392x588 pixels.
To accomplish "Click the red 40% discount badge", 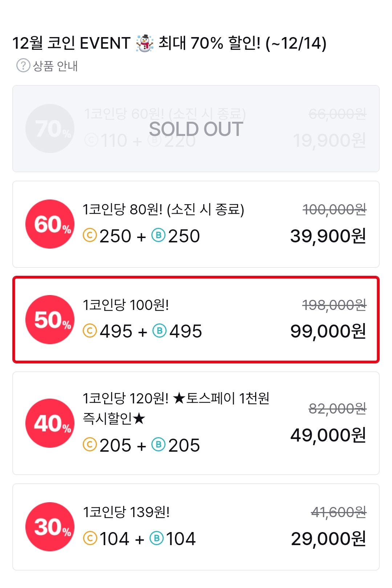I will point(50,423).
